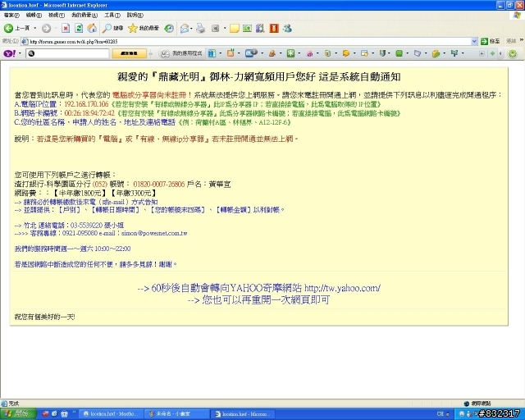Click the Yahoo Y! logo button
The width and height of the screenshot is (525, 420).
click(9, 53)
